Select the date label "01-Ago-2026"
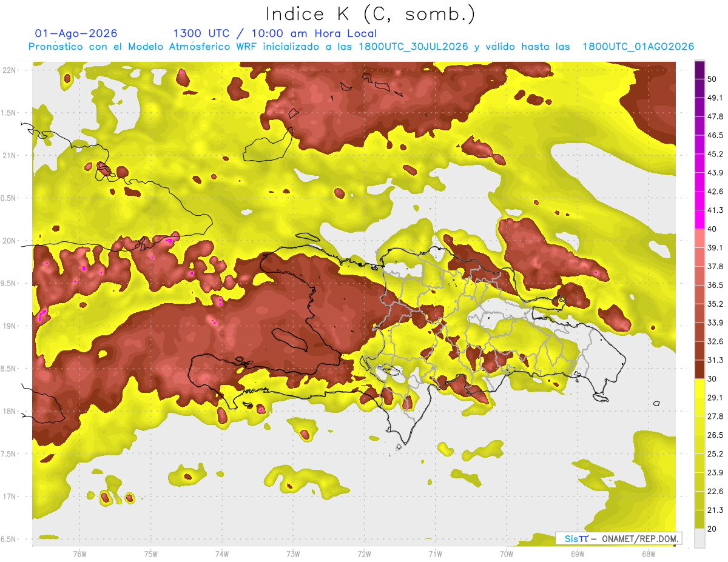This screenshot has width=728, height=562. [76, 33]
